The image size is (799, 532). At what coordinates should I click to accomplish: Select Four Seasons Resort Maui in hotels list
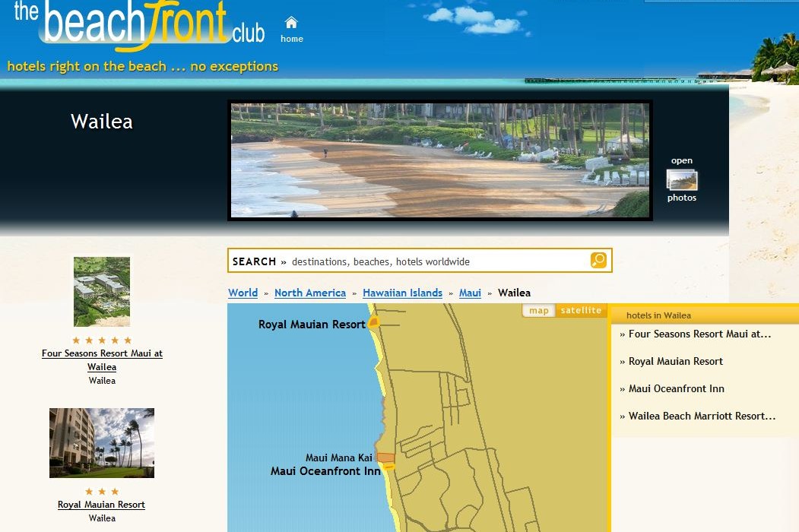[x=699, y=334]
